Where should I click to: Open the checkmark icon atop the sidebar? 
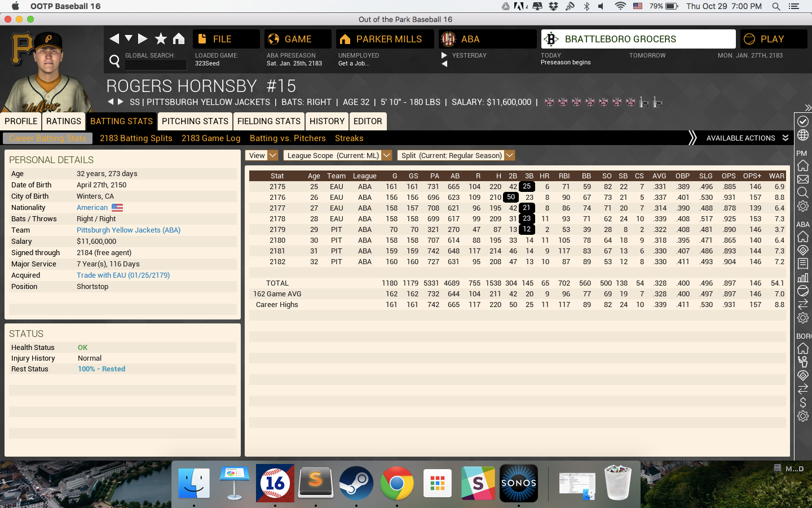803,121
